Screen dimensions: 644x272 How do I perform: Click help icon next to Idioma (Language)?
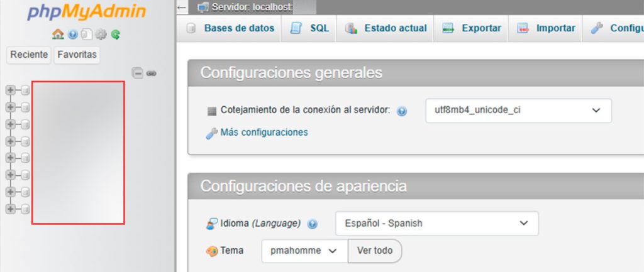[x=313, y=224]
